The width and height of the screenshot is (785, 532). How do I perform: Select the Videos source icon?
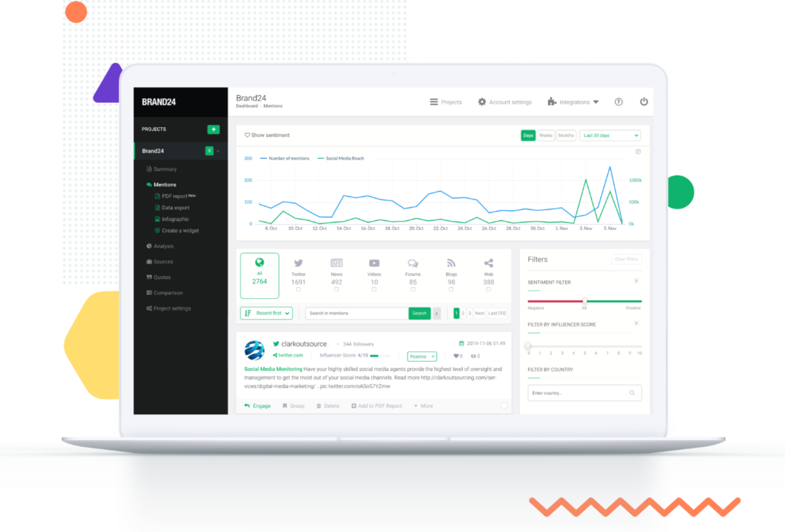[x=374, y=263]
